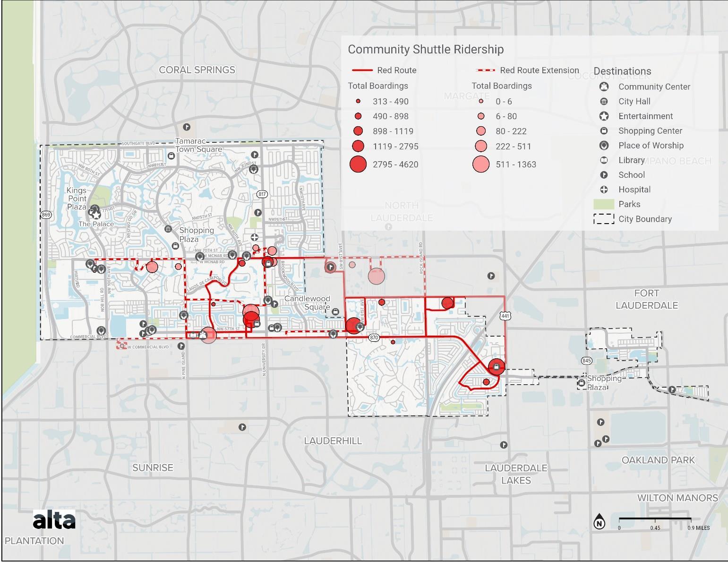Click the solid Red Route legend line
The image size is (728, 562).
coord(362,70)
